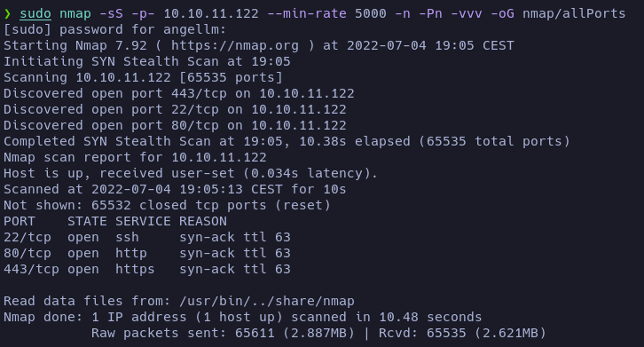Select the -sS flag in command
The height and width of the screenshot is (347, 644).
coord(111,13)
